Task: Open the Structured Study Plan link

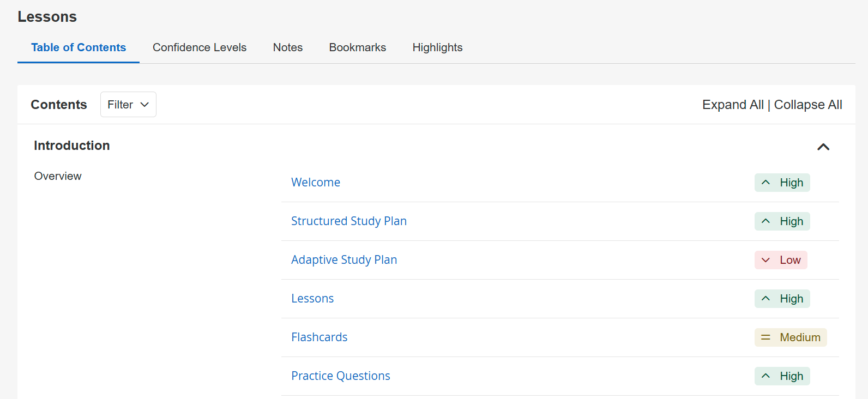Action: click(349, 221)
